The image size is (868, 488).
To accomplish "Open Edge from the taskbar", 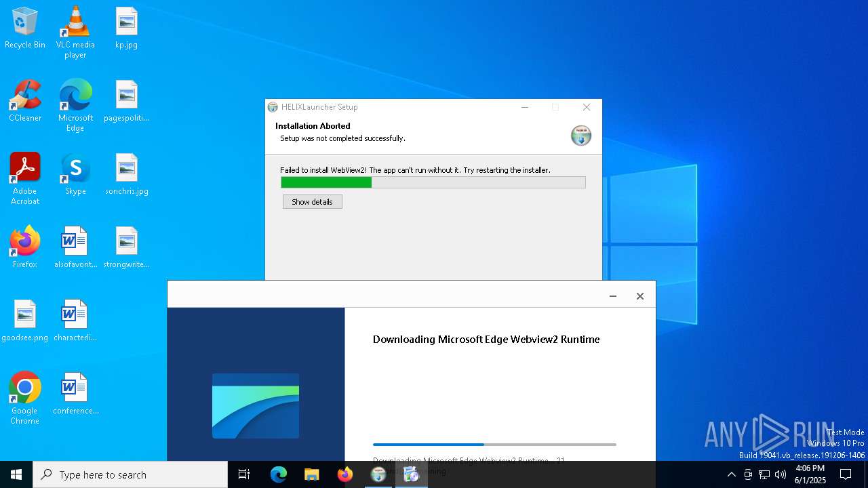I will point(279,474).
